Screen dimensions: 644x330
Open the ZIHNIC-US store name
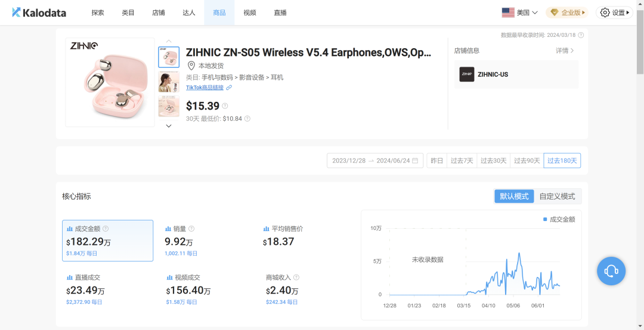pos(493,74)
